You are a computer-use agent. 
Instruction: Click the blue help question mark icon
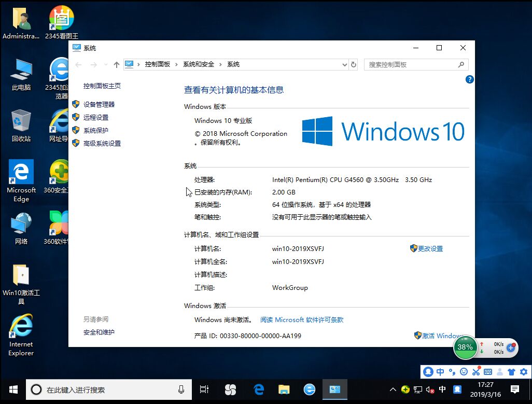(470, 79)
